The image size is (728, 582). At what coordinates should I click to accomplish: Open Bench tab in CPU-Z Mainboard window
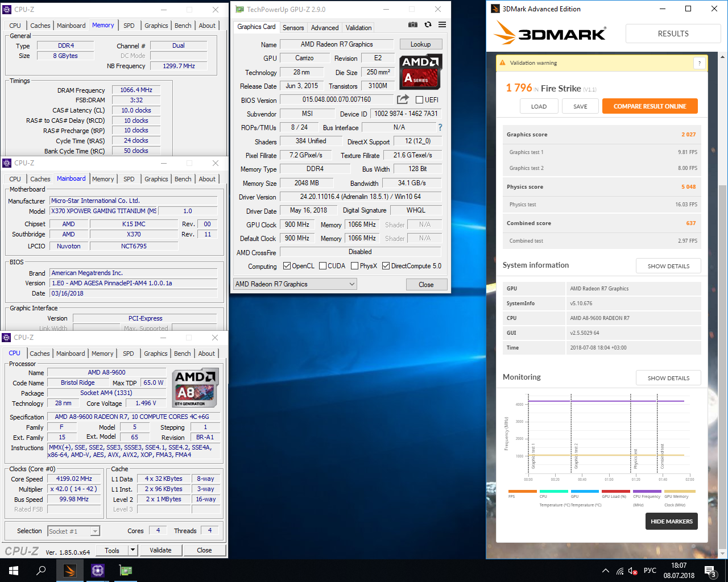[183, 179]
